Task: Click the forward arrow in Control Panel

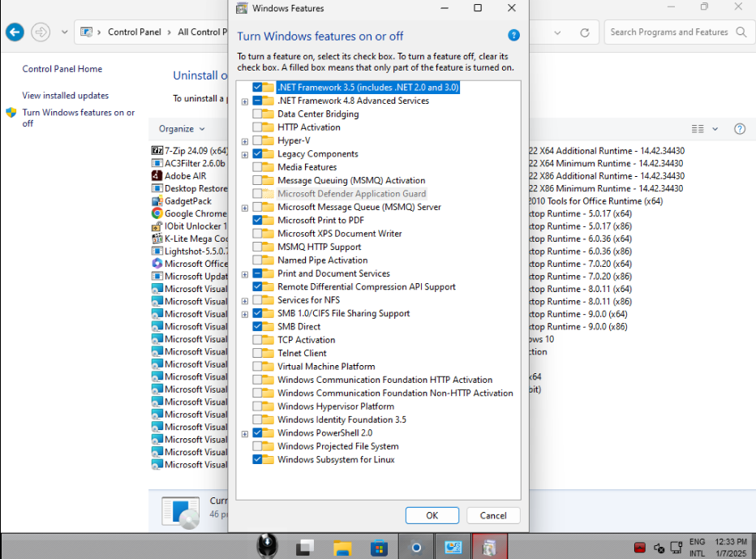Action: click(x=41, y=32)
